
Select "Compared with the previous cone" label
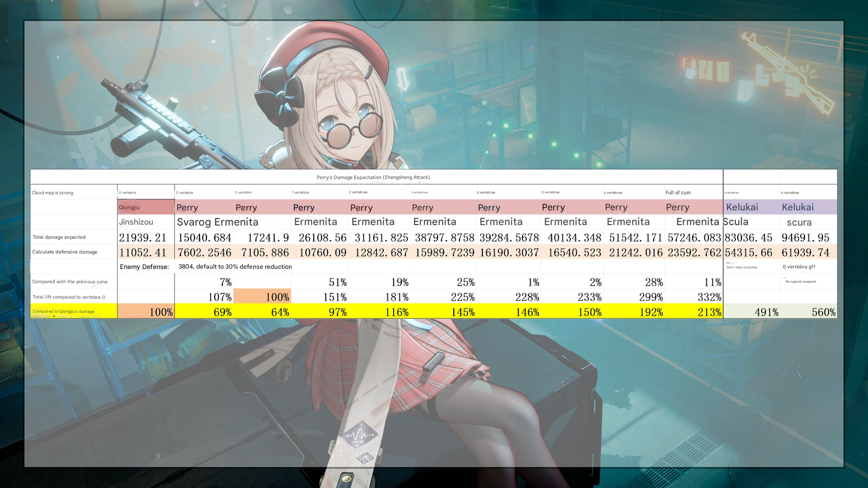[x=70, y=282]
